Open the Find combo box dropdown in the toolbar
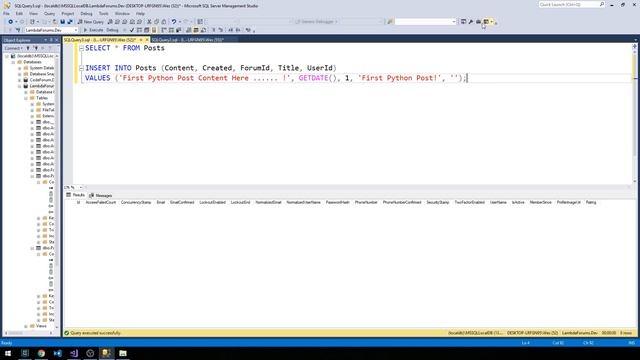This screenshot has width=640, height=360. (454, 22)
